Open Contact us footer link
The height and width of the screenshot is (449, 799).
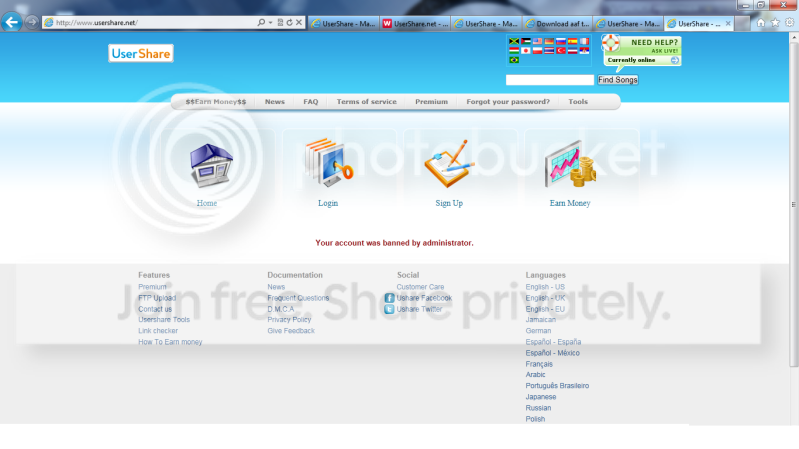tap(155, 309)
